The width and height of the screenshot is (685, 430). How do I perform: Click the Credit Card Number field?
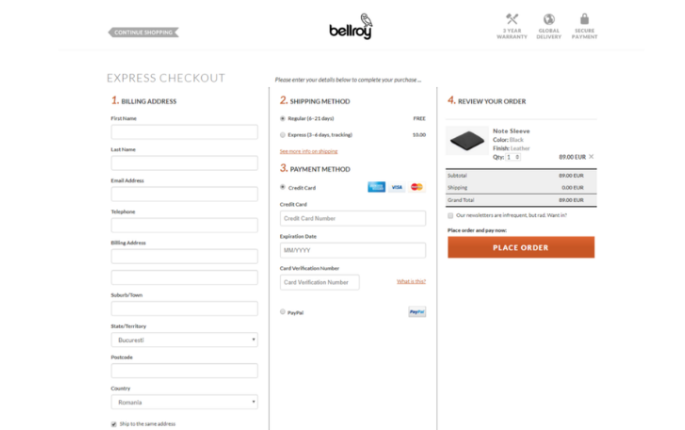point(353,218)
